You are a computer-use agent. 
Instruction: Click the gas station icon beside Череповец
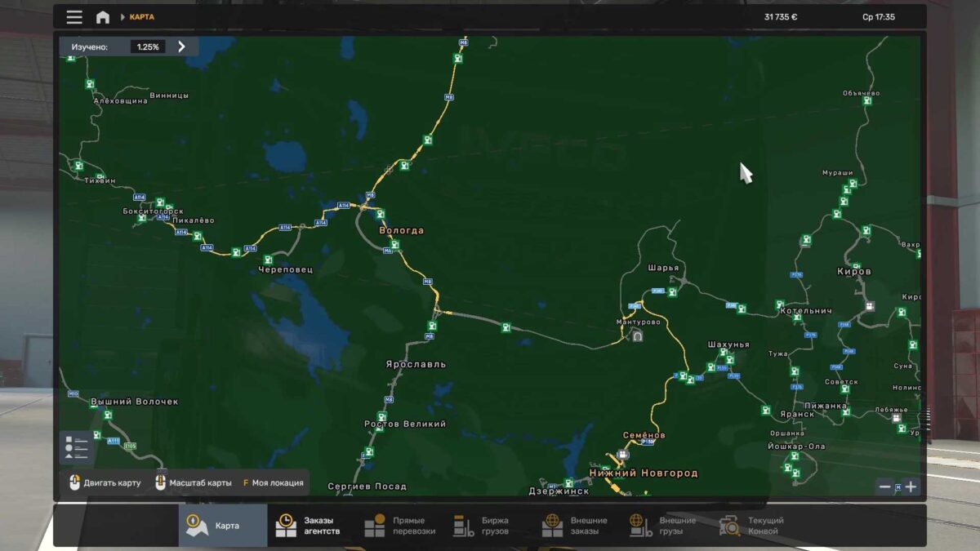coord(268,260)
